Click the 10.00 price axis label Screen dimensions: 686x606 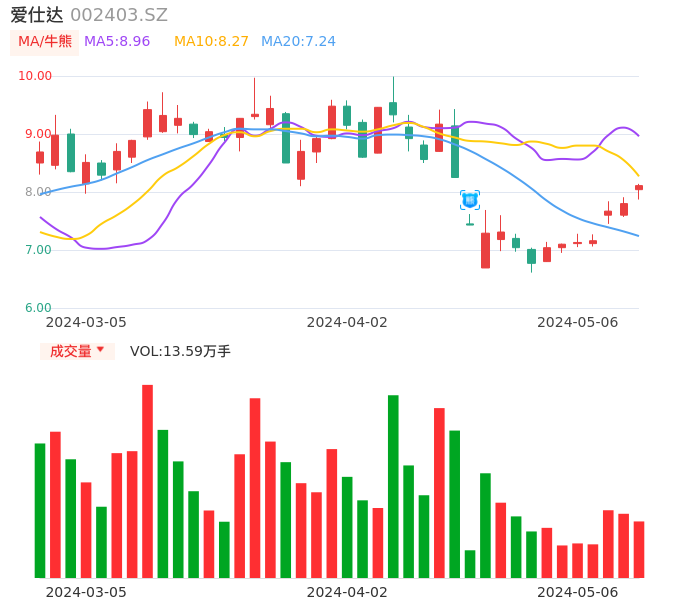pos(35,76)
